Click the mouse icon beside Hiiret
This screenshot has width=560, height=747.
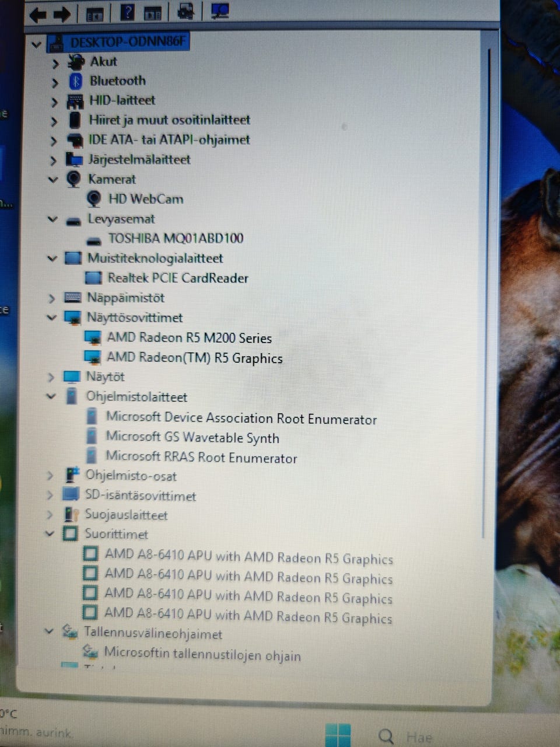75,120
